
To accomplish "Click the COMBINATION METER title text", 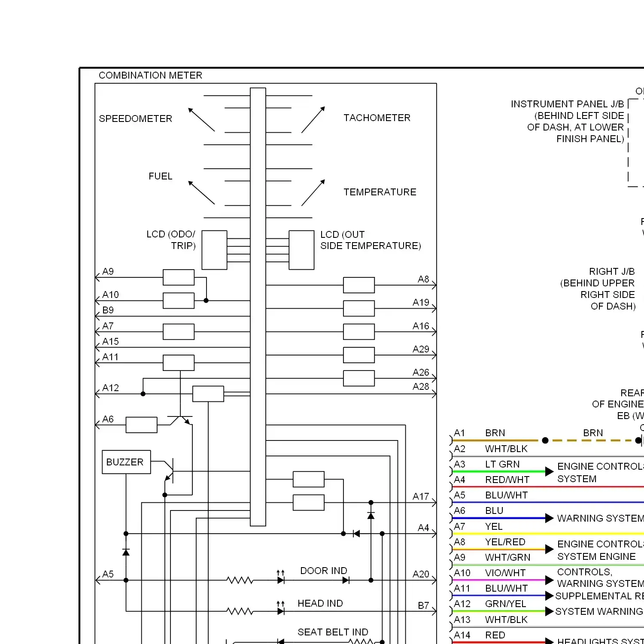I will (150, 76).
